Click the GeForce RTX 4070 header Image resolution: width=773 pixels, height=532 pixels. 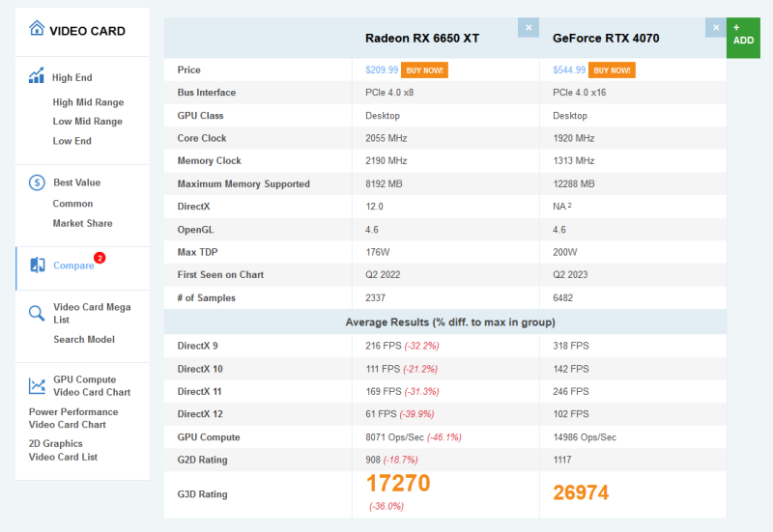point(606,39)
